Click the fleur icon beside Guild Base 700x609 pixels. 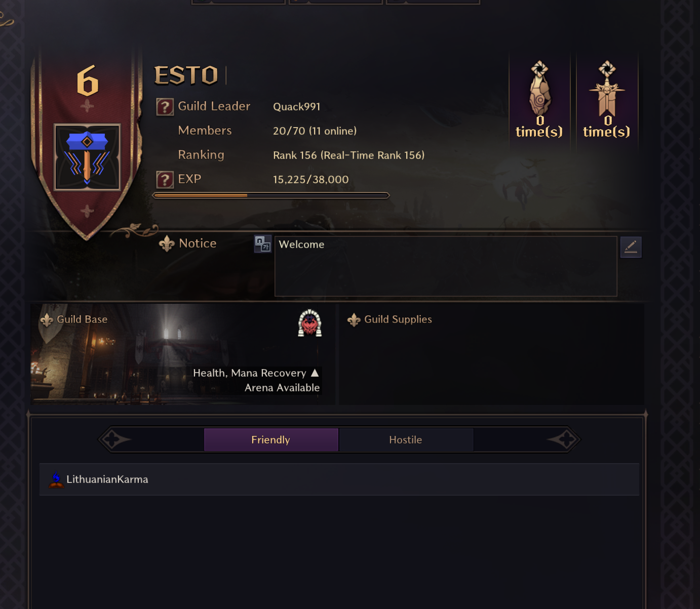click(x=47, y=320)
